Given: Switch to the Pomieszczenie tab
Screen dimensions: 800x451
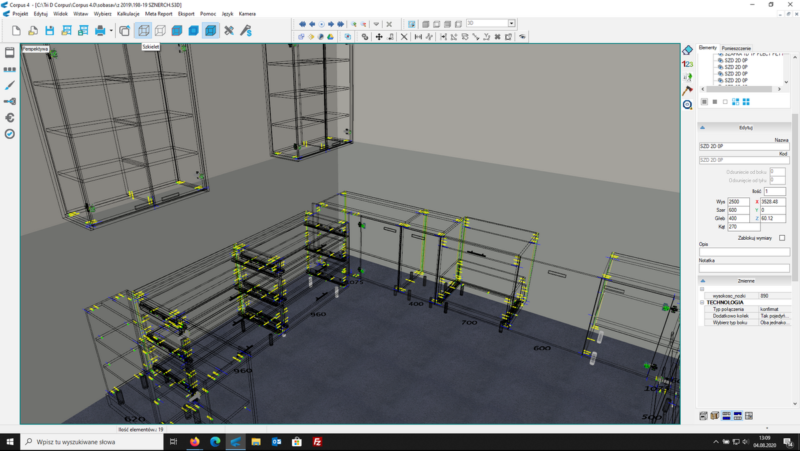Looking at the screenshot, I should click(x=736, y=47).
